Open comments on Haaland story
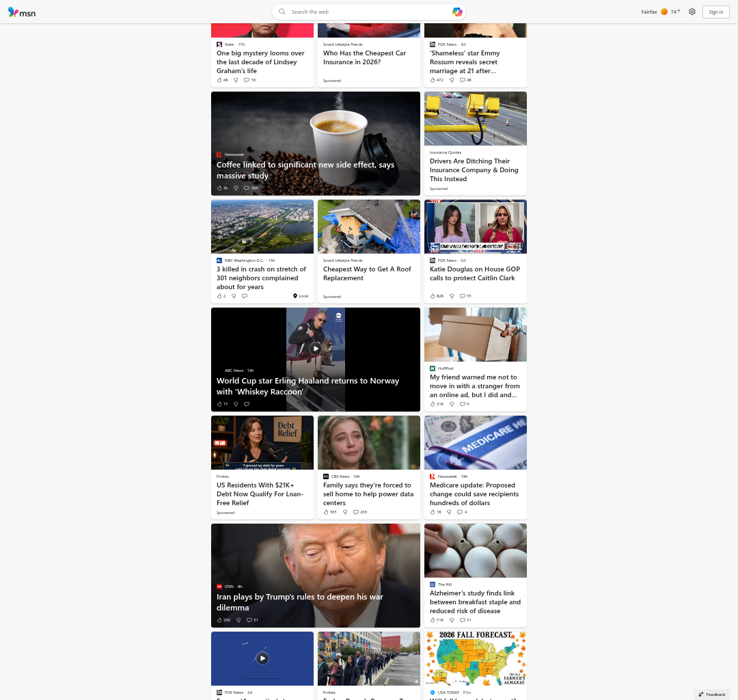The width and height of the screenshot is (738, 700). tap(247, 404)
